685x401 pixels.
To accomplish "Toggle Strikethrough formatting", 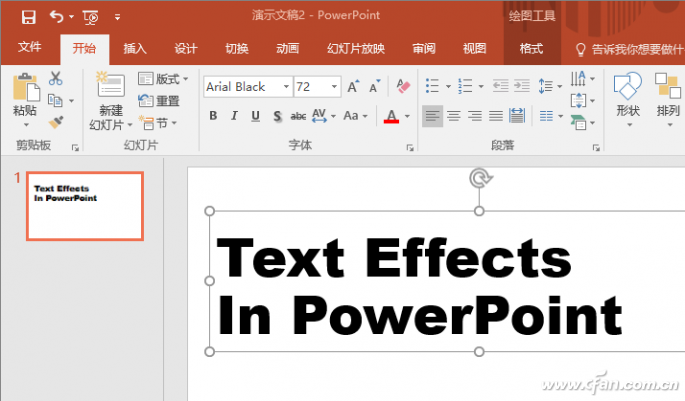I will [x=298, y=116].
